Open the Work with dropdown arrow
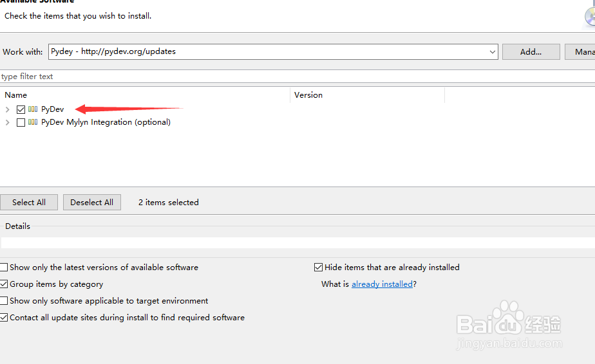 (x=492, y=51)
